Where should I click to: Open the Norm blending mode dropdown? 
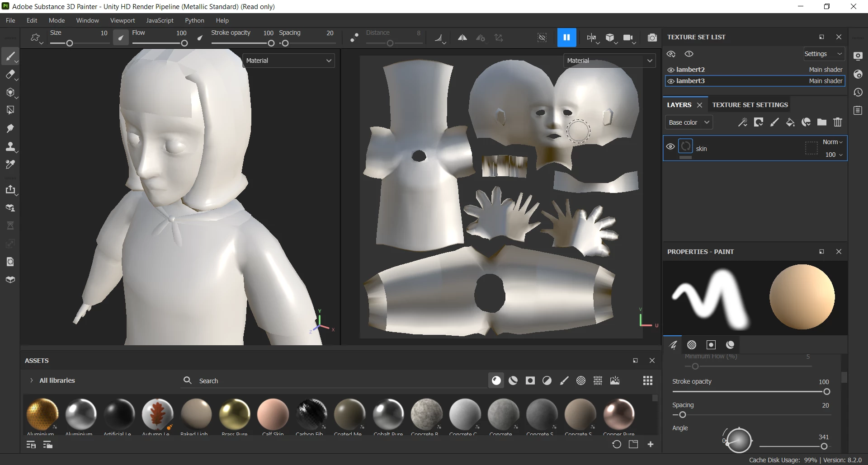832,142
